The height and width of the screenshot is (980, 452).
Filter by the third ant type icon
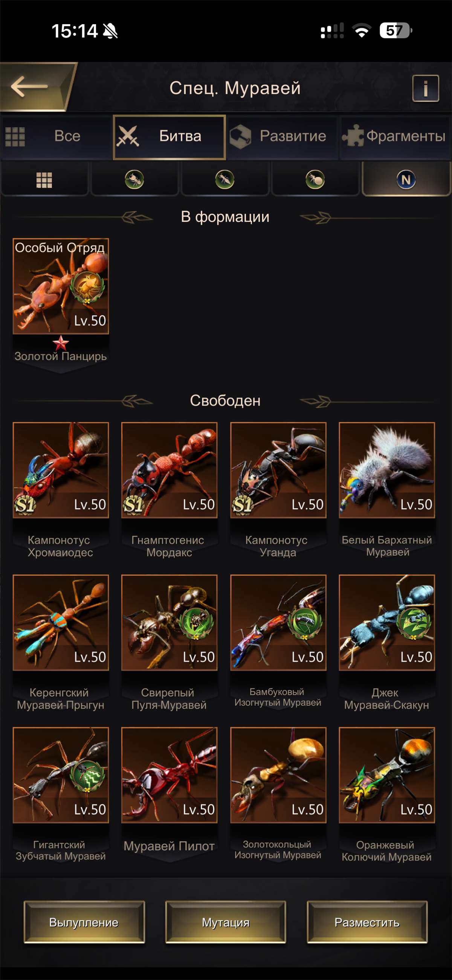coord(315,180)
